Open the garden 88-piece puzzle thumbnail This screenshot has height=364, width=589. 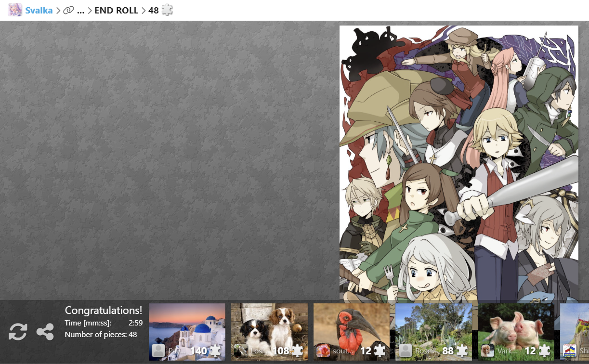click(x=434, y=332)
